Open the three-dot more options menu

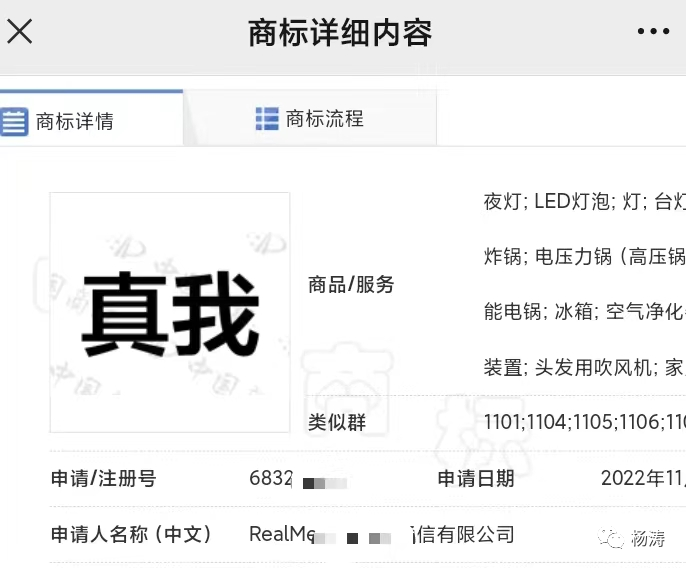(653, 31)
